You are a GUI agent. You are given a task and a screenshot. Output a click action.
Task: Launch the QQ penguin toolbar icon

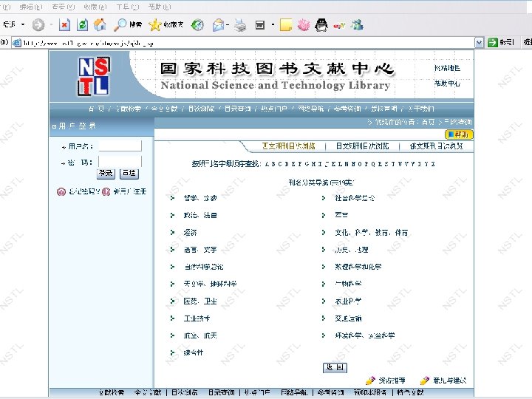(321, 25)
